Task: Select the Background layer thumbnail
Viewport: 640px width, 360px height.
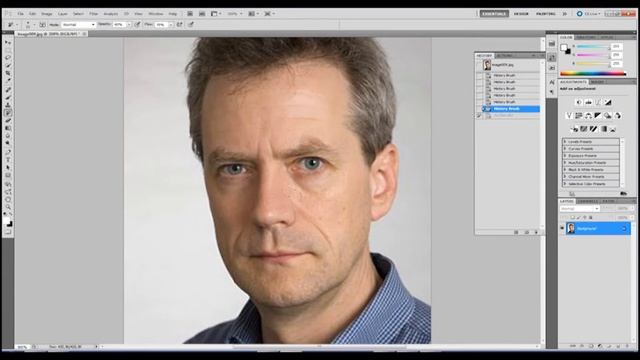Action: [x=571, y=229]
